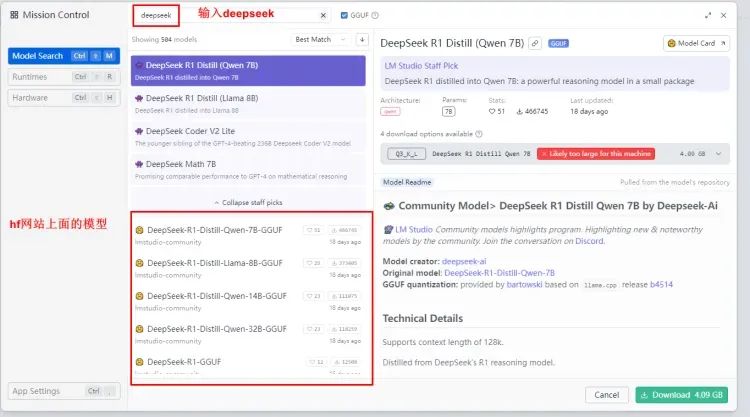Collapse staff picks section
Image resolution: width=750 pixels, height=417 pixels.
click(x=248, y=203)
